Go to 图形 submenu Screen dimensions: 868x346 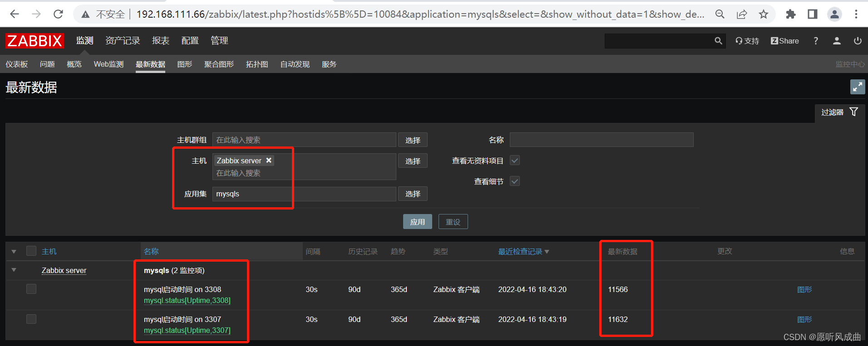pos(185,64)
